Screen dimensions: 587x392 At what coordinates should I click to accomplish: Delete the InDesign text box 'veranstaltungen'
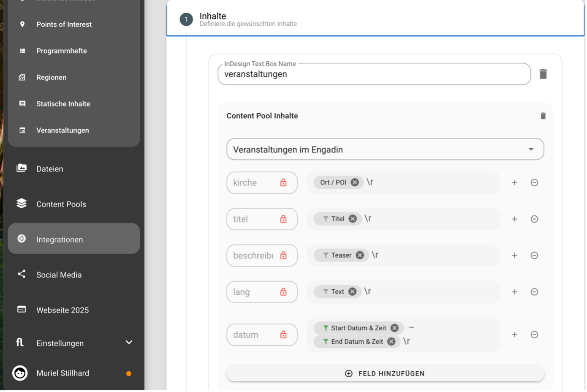click(543, 74)
